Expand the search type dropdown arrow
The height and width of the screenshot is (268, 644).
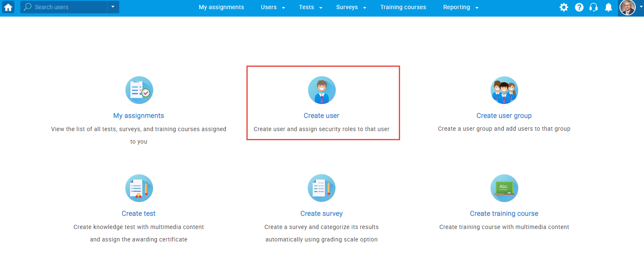(113, 7)
